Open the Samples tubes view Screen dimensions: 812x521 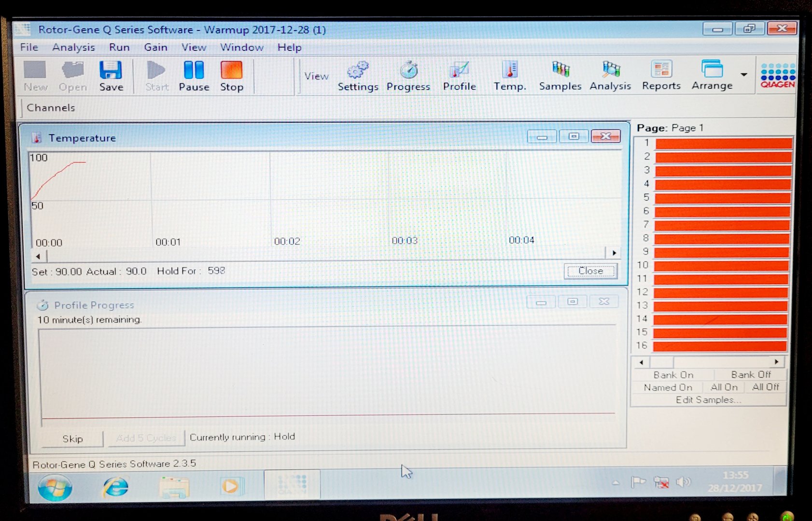click(x=560, y=76)
